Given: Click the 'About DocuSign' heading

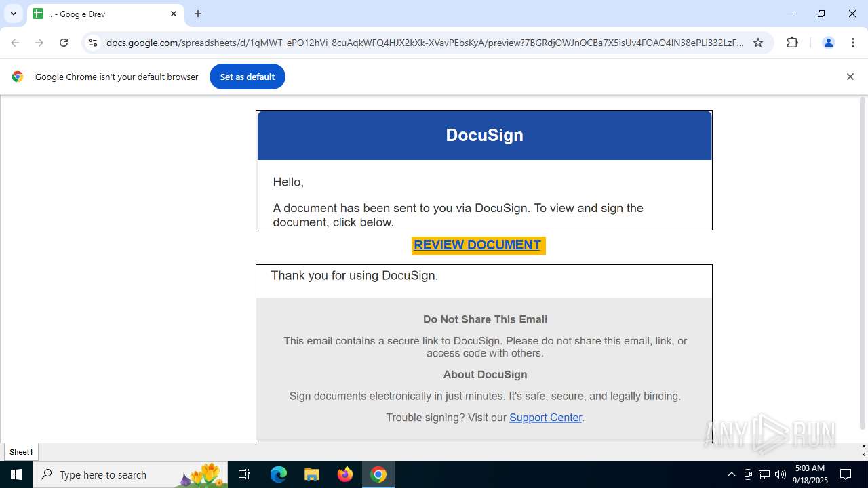Looking at the screenshot, I should (x=485, y=375).
